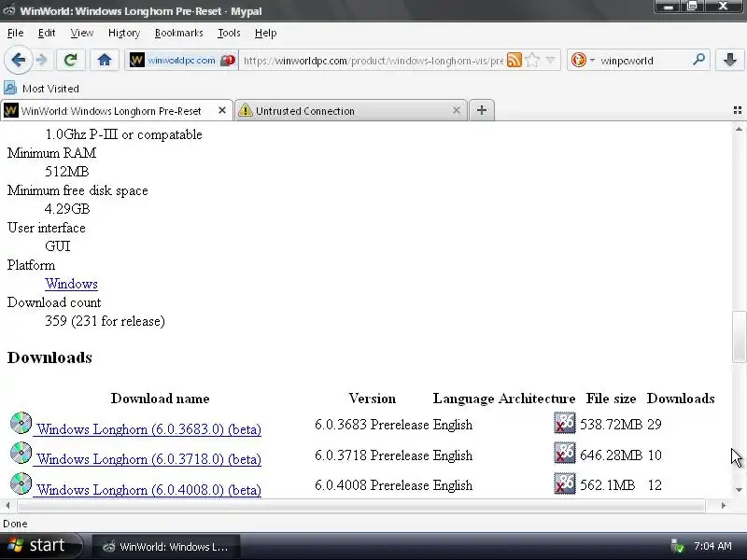The width and height of the screenshot is (747, 560).
Task: Reload the page with the refresh icon
Action: (x=71, y=60)
